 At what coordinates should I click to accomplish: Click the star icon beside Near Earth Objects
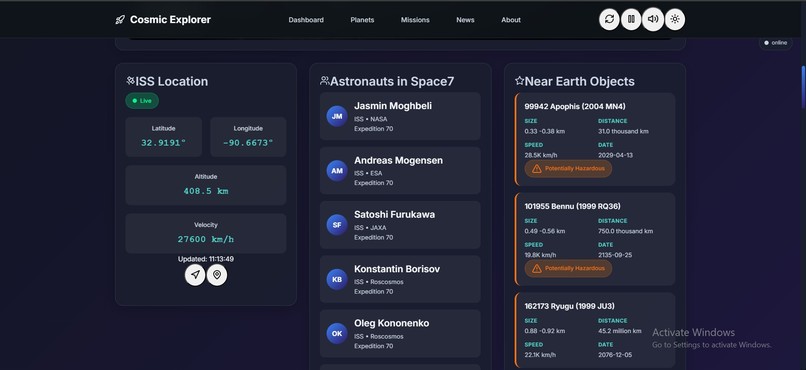pos(519,81)
